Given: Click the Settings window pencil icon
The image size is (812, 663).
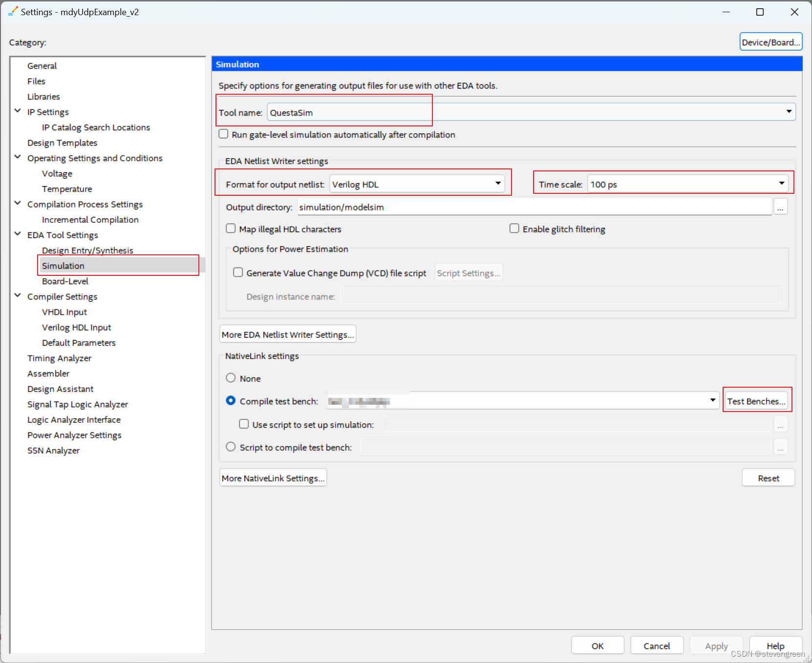Looking at the screenshot, I should pos(13,11).
